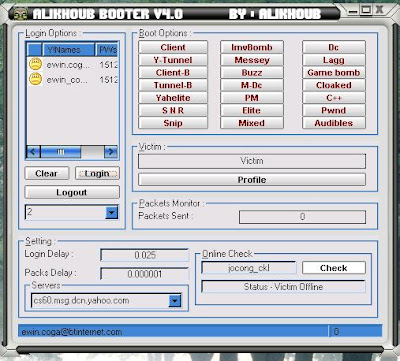Viewport: 400px width, 361px height.
Task: Click the ImvBomb button
Action: [252, 47]
